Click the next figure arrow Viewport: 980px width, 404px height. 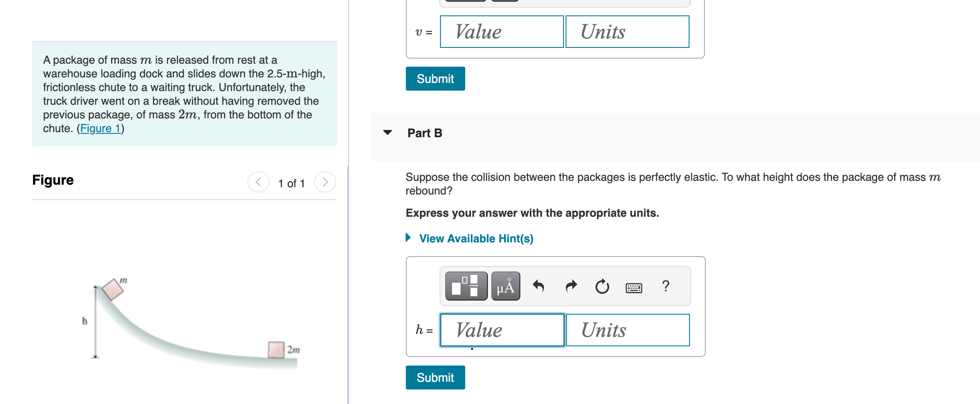pos(325,182)
